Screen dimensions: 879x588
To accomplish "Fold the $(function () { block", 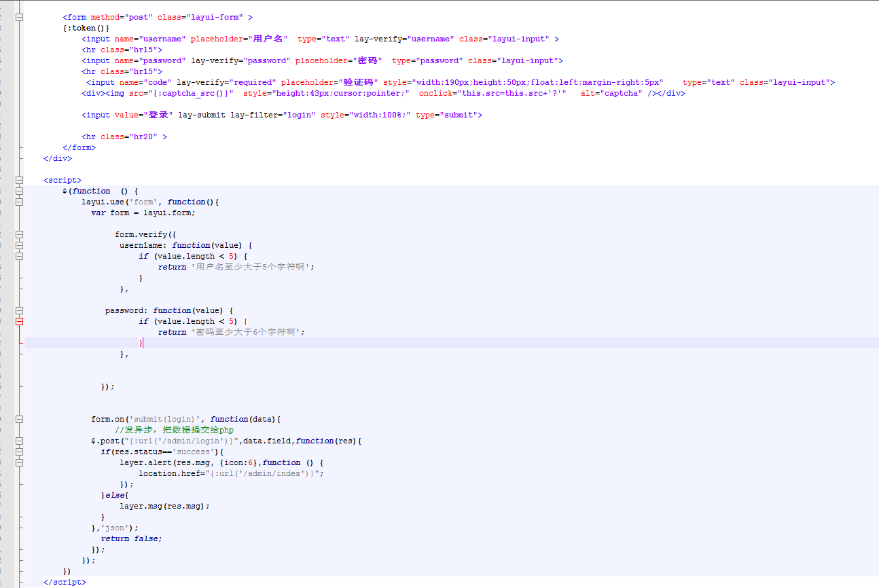I will tap(19, 191).
